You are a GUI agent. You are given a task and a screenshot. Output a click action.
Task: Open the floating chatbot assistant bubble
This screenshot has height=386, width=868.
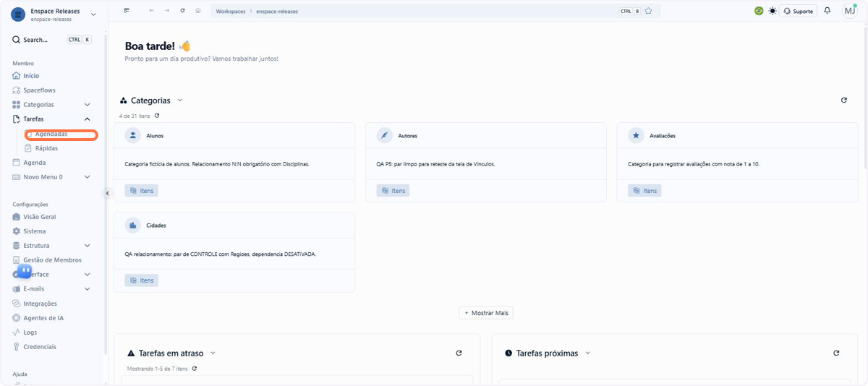[x=25, y=271]
